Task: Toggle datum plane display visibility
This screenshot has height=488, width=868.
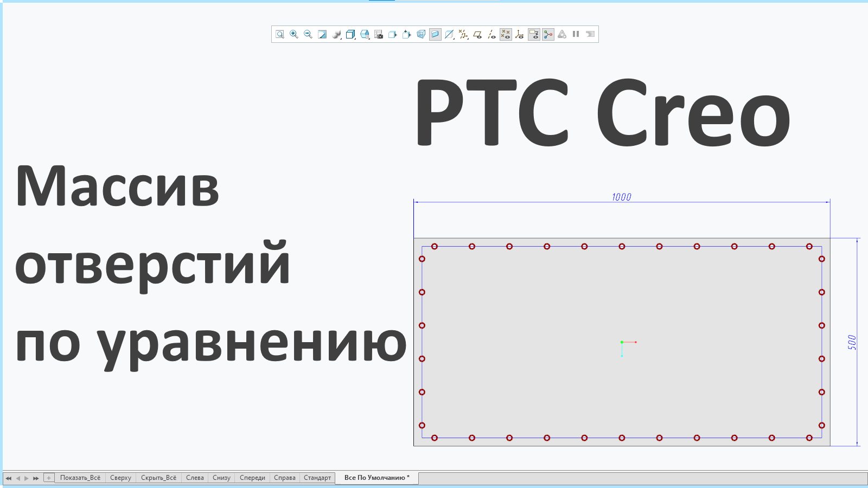Action: 478,34
